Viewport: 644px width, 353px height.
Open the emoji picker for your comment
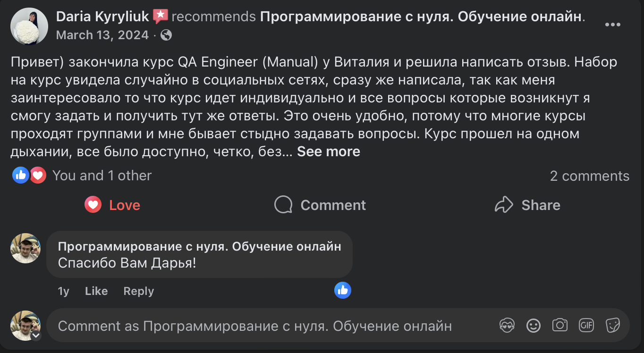(x=533, y=325)
